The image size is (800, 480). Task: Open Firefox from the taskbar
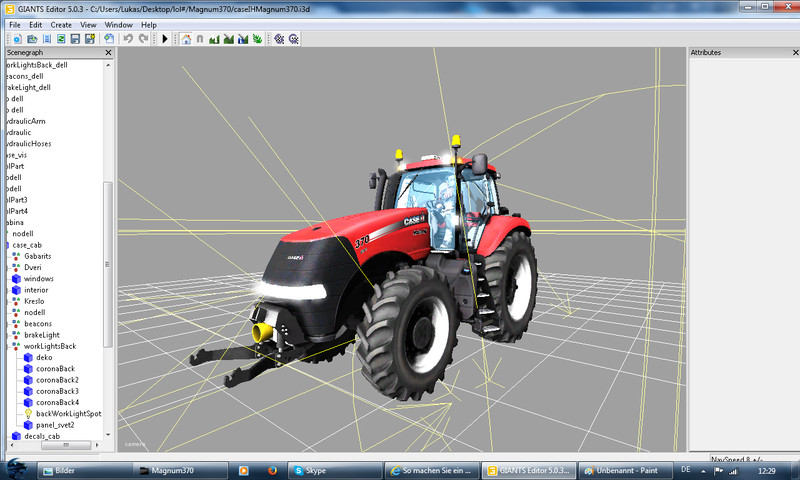[x=272, y=470]
